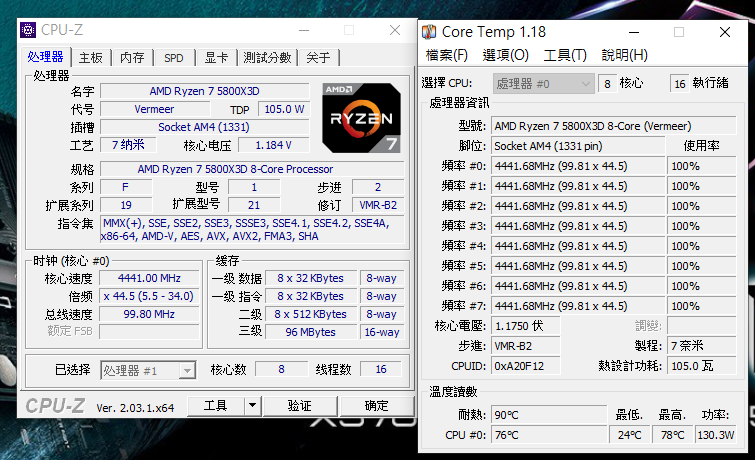Click the core voltage 1.1750 伏 field
The image size is (755, 460).
coord(526,326)
